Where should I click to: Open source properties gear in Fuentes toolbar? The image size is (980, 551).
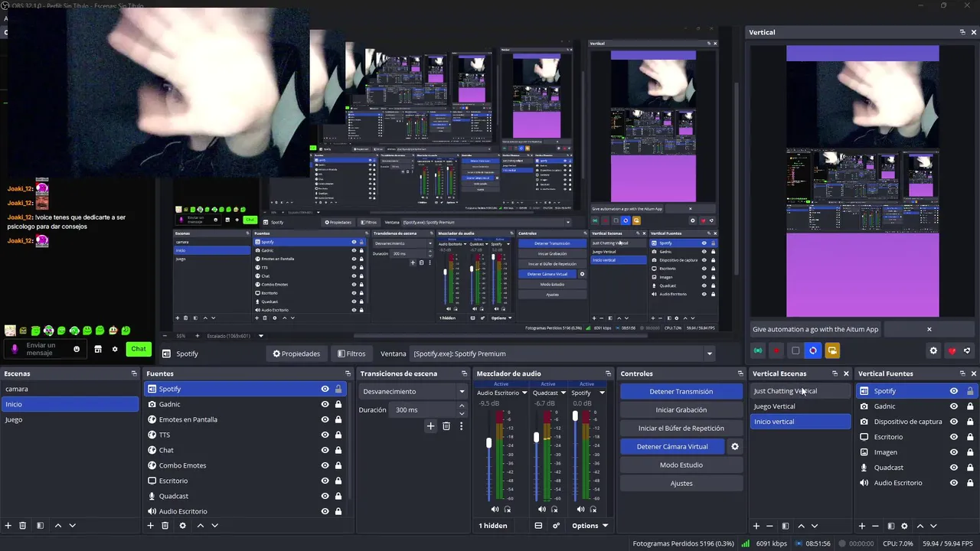pyautogui.click(x=182, y=526)
